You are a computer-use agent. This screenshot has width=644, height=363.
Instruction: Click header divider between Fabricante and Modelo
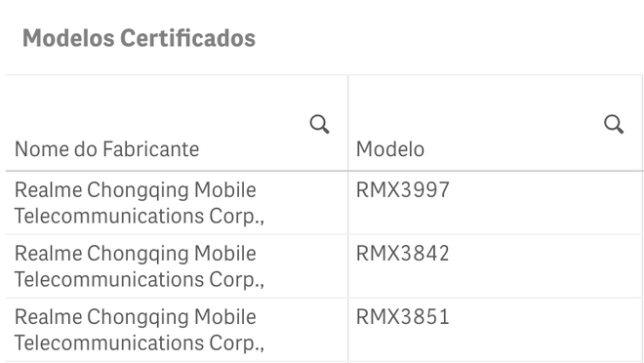point(348,123)
